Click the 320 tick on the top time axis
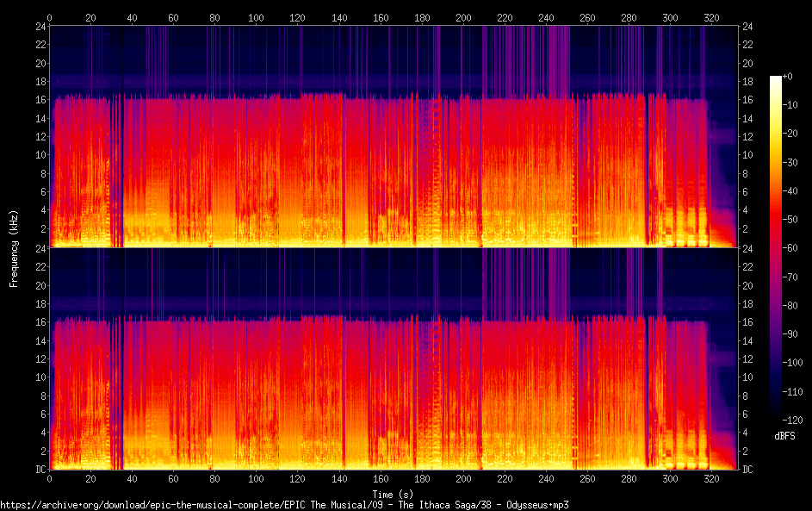 tap(712, 17)
